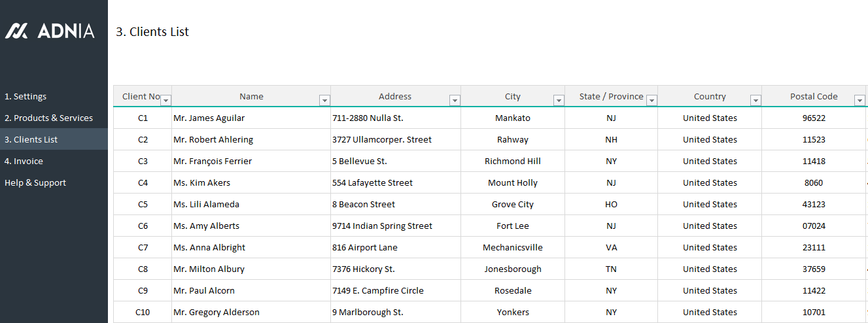Click the ADNIA logo in the sidebar

(x=50, y=31)
